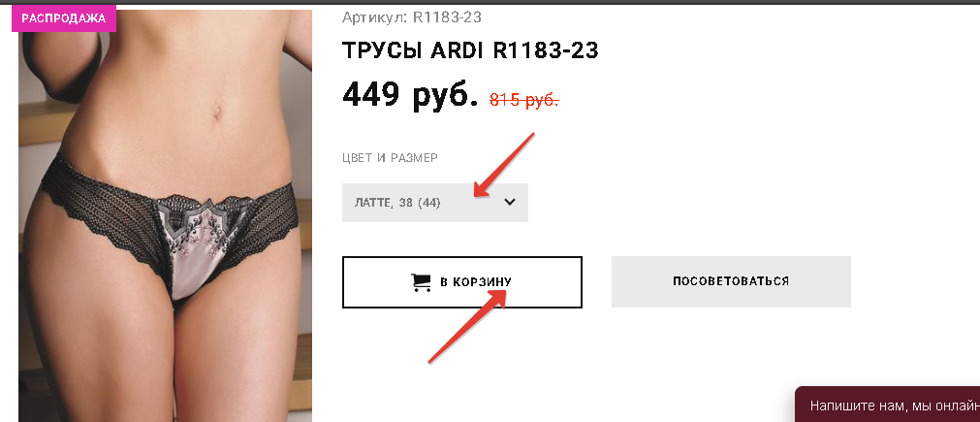Click the upper red annotation arrow
This screenshot has width=980, height=422.
504,165
